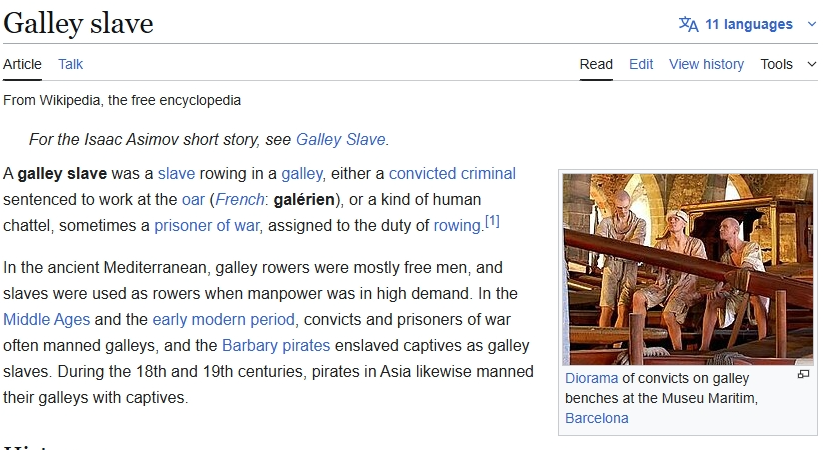The height and width of the screenshot is (450, 839).
Task: Open the galley slaves diorama thumbnail
Action: pyautogui.click(x=688, y=269)
